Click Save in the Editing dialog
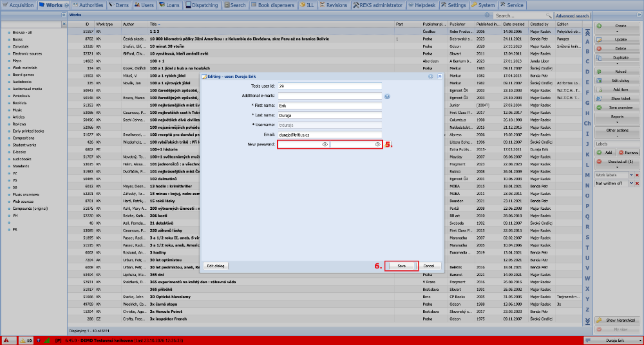This screenshot has height=345, width=644. (x=401, y=266)
